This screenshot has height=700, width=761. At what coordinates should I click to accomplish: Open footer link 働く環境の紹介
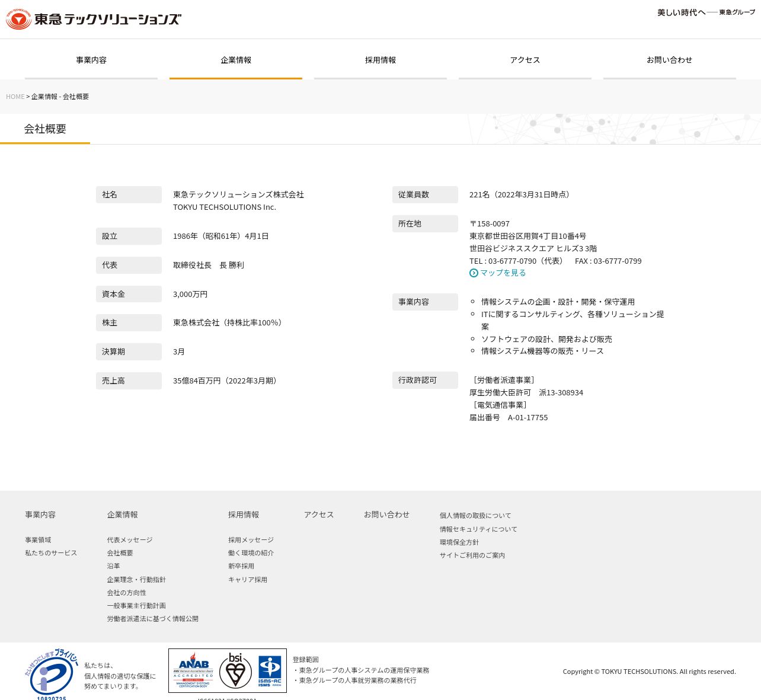251,553
